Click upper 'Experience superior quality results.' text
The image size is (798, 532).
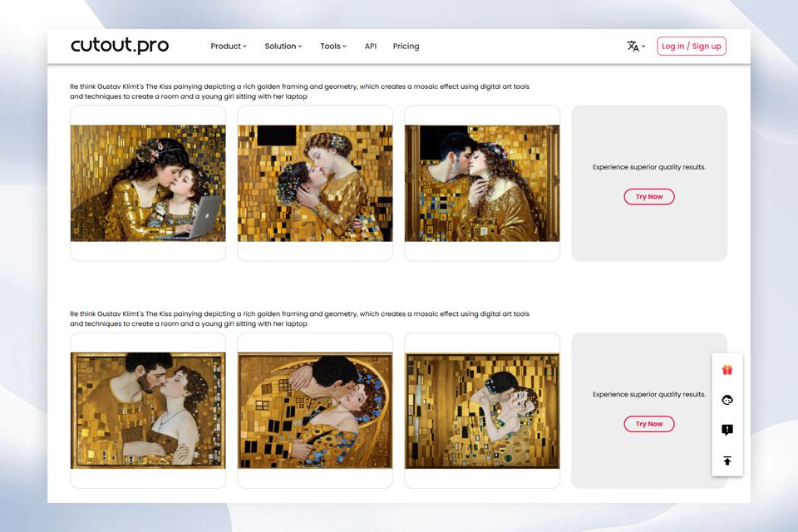649,167
